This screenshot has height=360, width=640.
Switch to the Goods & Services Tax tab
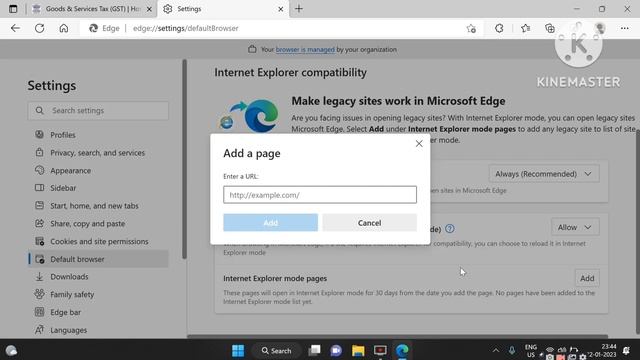pyautogui.click(x=92, y=9)
